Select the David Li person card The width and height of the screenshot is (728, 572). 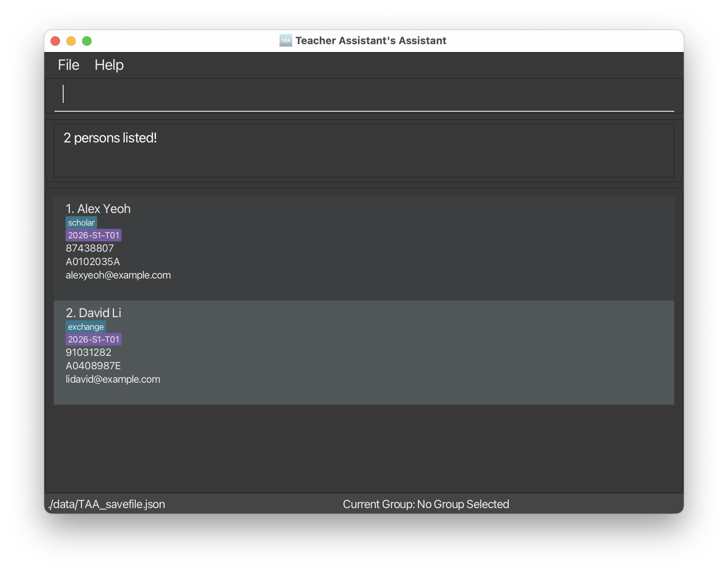point(363,352)
